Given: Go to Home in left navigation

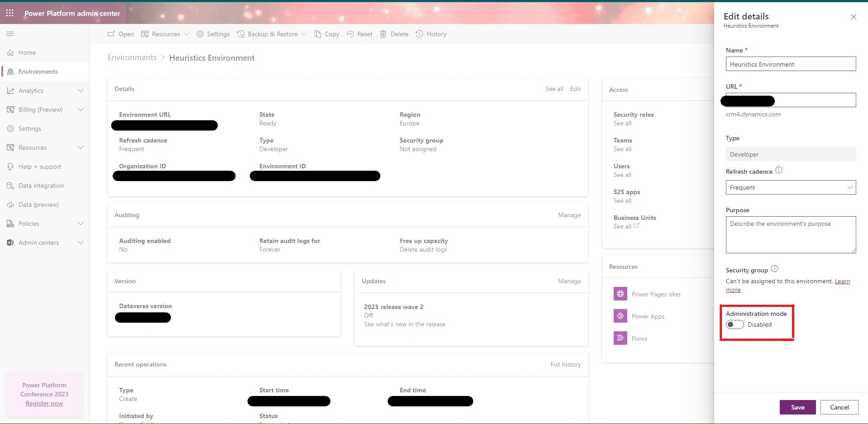Looking at the screenshot, I should pyautogui.click(x=27, y=52).
